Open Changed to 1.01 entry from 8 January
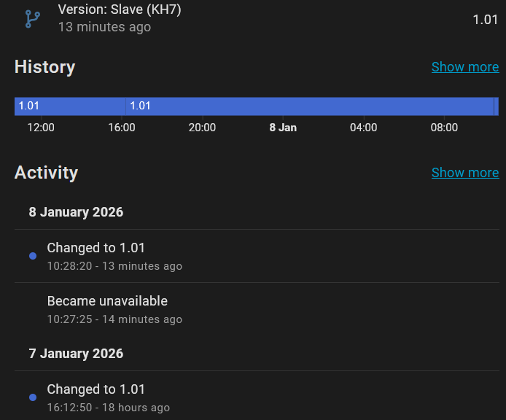The width and height of the screenshot is (506, 420). tap(96, 248)
